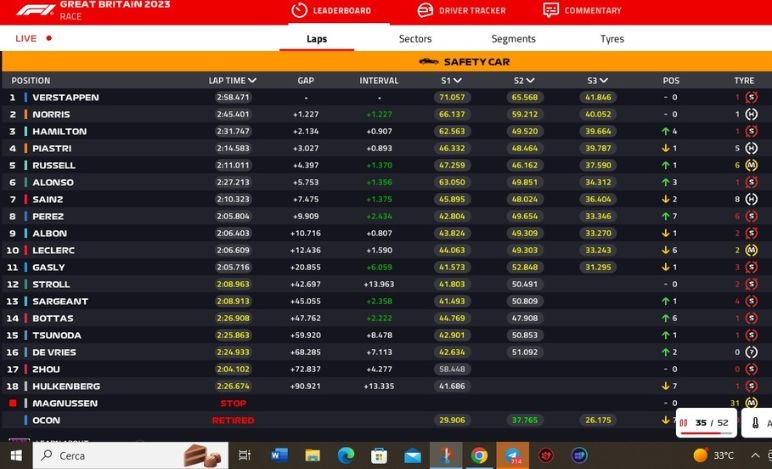
Task: Click Norris's hard tyre compound icon
Action: pyautogui.click(x=750, y=114)
